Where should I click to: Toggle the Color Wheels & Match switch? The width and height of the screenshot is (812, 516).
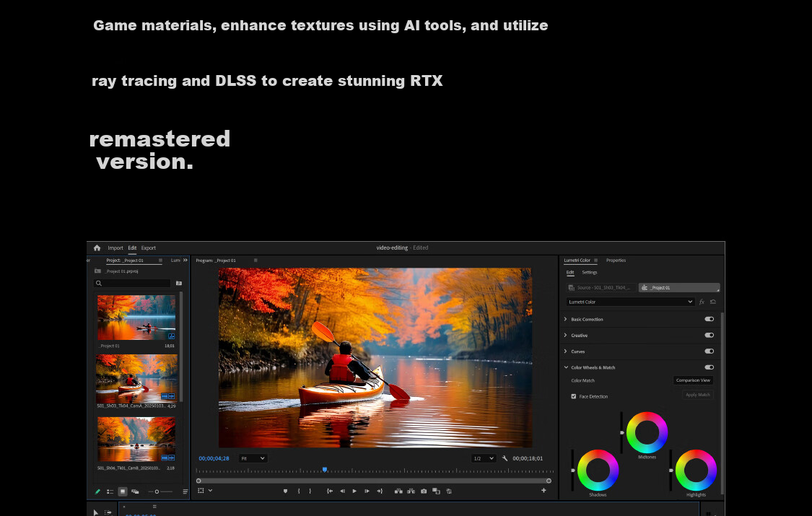(x=710, y=367)
